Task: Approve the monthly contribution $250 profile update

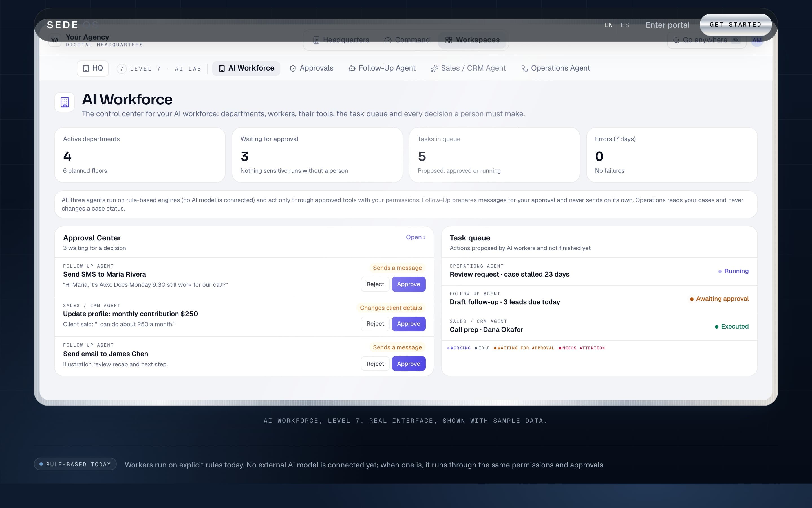Action: 408,324
